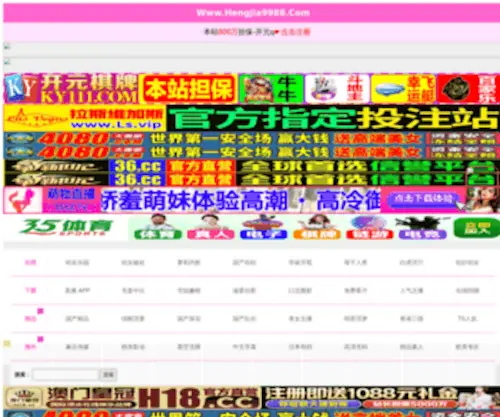500x417 pixels.
Task: Click the 官方指定投注站 banner
Action: [x=333, y=118]
